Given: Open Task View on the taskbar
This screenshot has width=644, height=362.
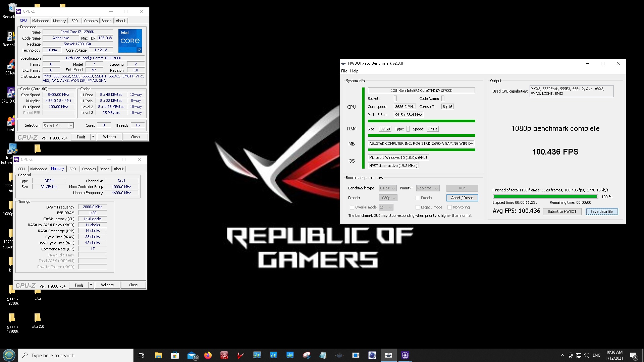Looking at the screenshot, I should point(142,355).
